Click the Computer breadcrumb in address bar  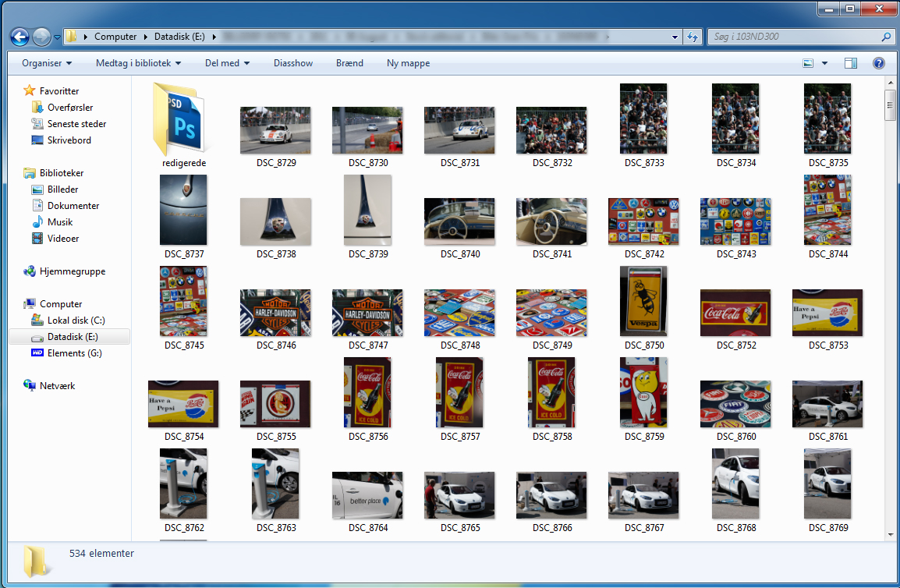coord(115,37)
